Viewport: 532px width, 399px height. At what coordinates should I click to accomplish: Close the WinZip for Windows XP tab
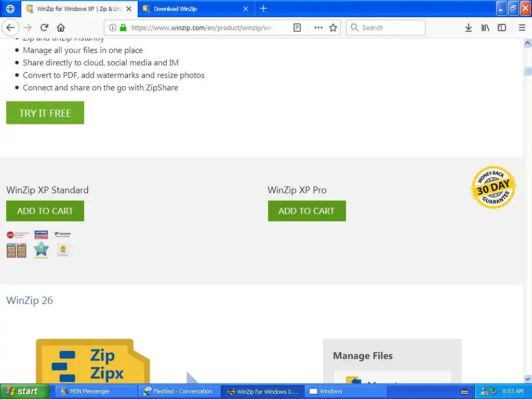click(x=129, y=9)
